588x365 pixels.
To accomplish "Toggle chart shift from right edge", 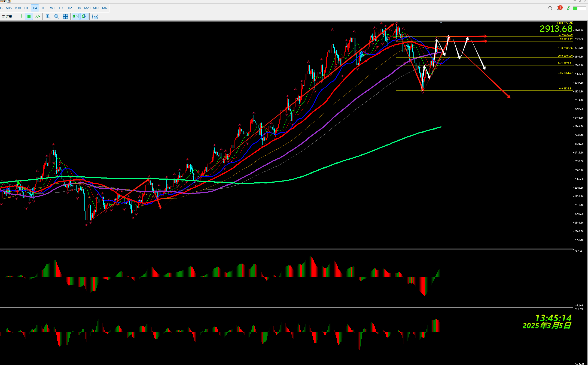I will click(84, 17).
